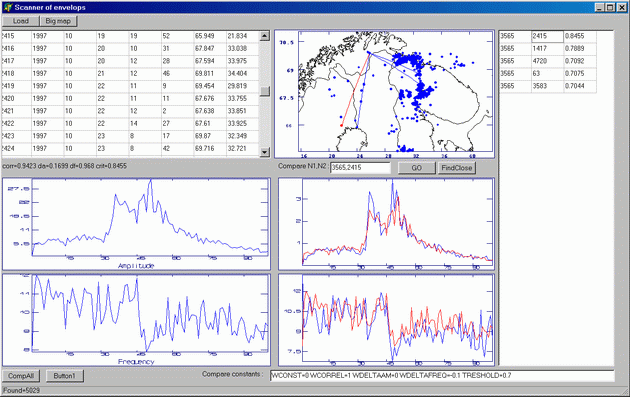Screen dimensions: 630x397
Task: Click the Frequency label under the frequency plot
Action: (136, 362)
